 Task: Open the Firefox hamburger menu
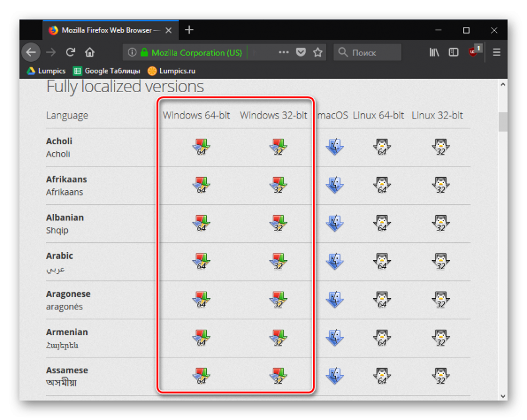[x=497, y=53]
